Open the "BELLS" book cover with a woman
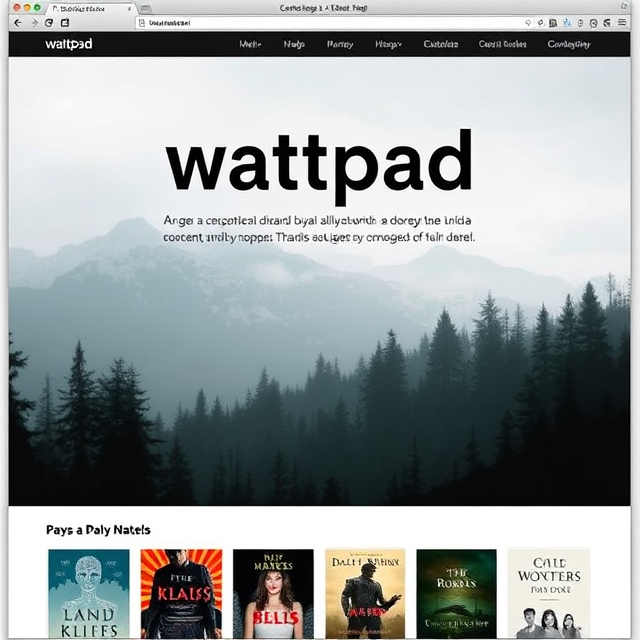 (x=273, y=594)
